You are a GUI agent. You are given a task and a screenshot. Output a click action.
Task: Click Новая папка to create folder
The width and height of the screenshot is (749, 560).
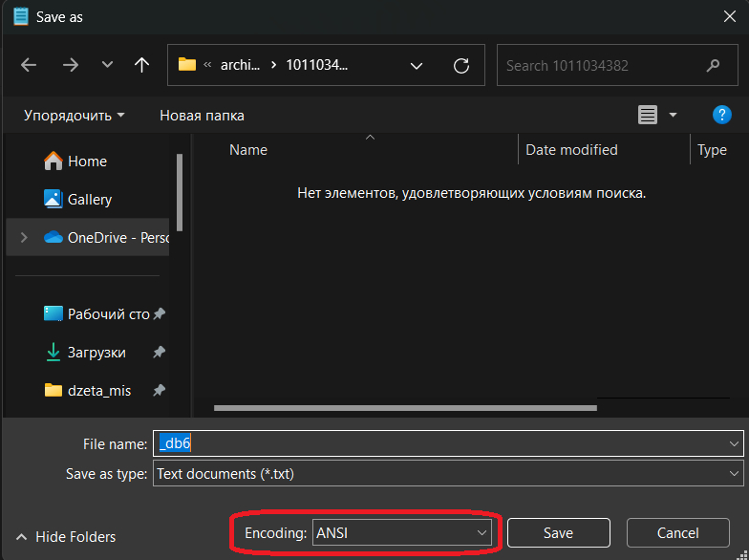click(x=202, y=116)
